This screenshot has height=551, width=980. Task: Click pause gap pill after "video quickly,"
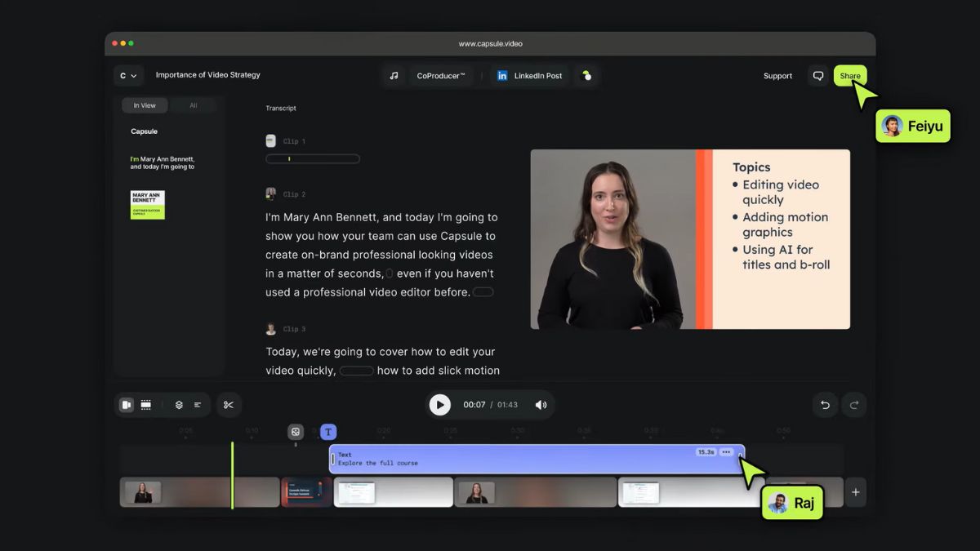pos(356,371)
